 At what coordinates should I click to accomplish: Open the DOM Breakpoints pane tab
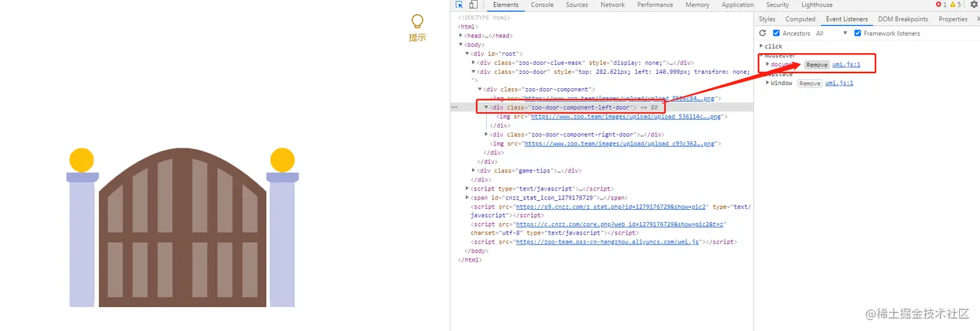click(903, 19)
